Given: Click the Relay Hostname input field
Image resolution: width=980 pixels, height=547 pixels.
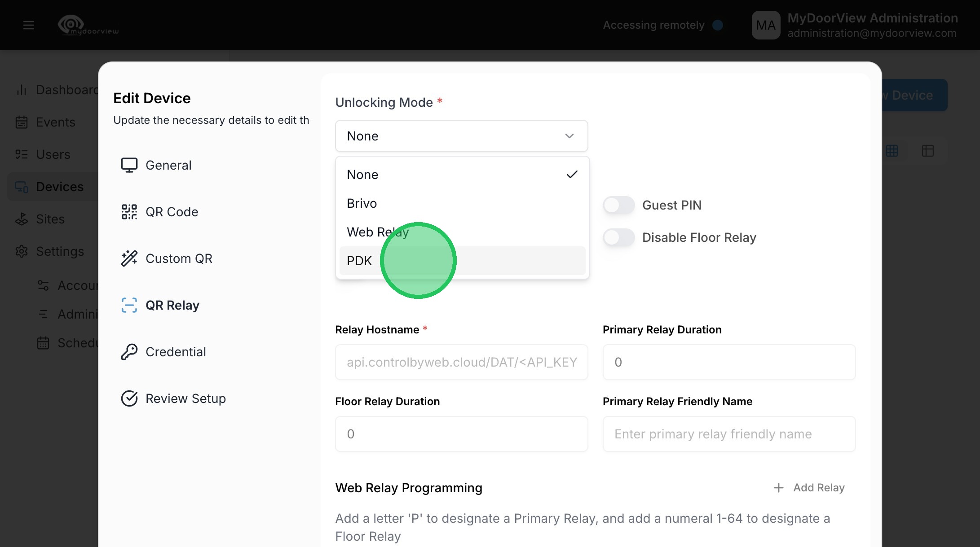Looking at the screenshot, I should click(461, 362).
